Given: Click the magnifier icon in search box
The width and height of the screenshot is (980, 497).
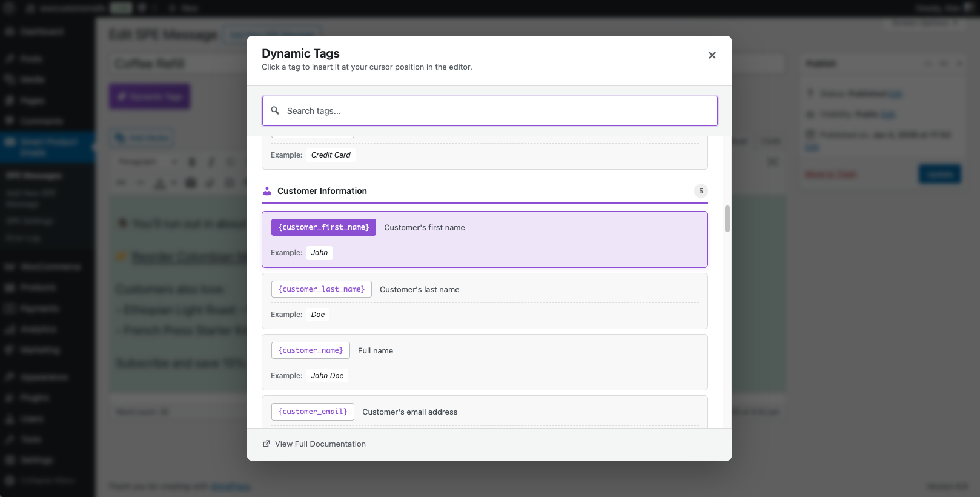Looking at the screenshot, I should (275, 111).
